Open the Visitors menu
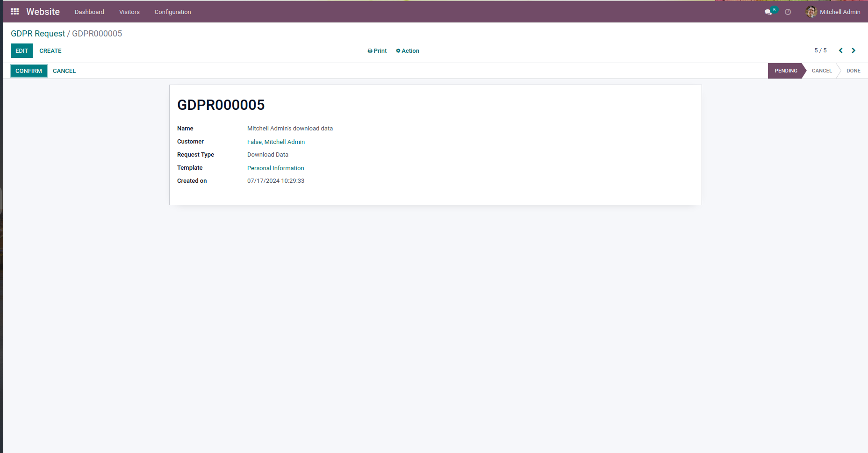The width and height of the screenshot is (868, 453). (129, 12)
